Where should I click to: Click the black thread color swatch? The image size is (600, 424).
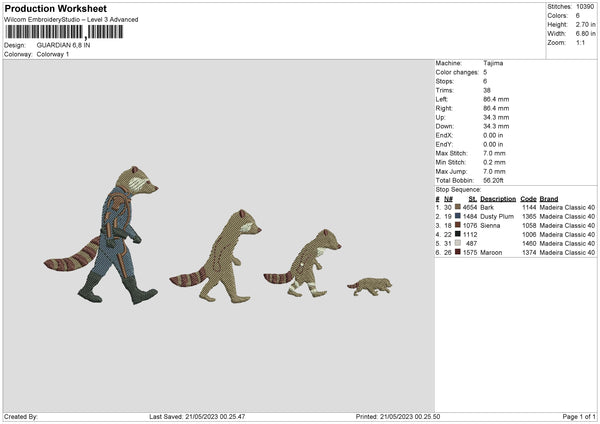click(x=458, y=234)
